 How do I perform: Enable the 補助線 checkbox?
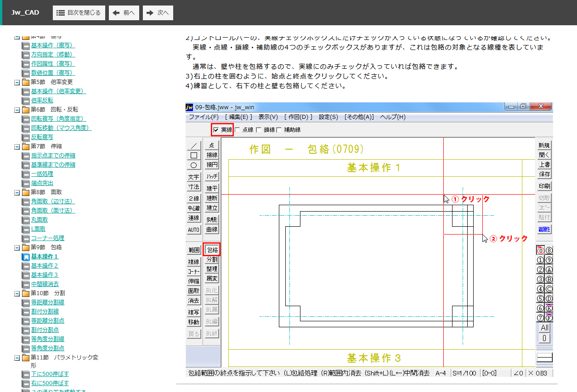(279, 130)
